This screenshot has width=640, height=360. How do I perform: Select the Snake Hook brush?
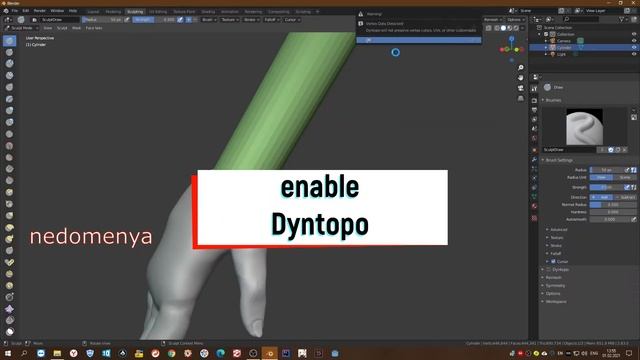tap(9, 239)
